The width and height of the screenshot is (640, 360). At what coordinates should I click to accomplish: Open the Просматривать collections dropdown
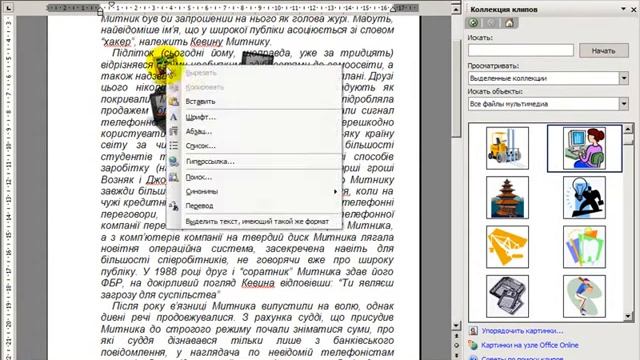tap(624, 78)
